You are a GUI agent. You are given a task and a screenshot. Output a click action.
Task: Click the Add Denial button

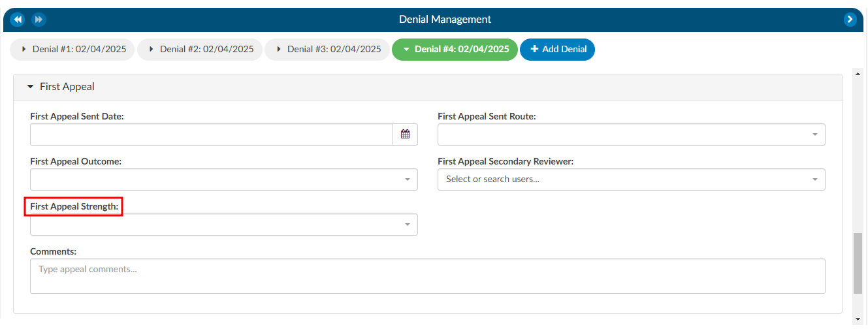click(557, 50)
